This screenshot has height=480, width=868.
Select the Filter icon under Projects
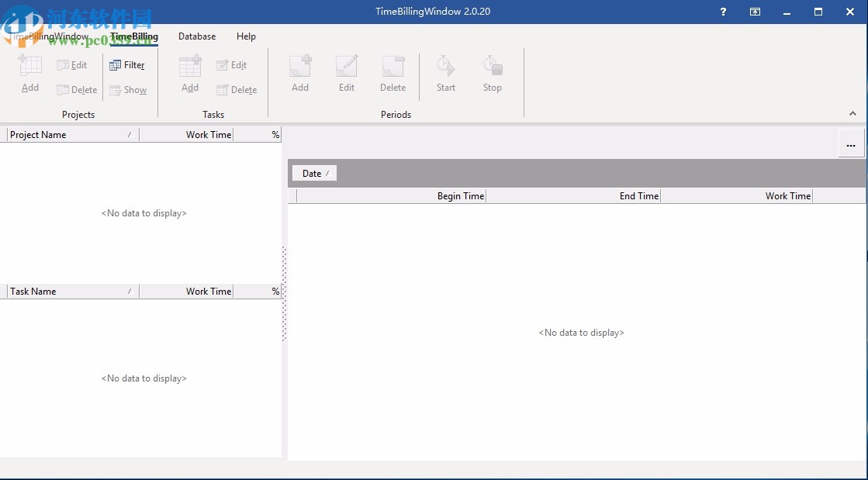click(128, 65)
